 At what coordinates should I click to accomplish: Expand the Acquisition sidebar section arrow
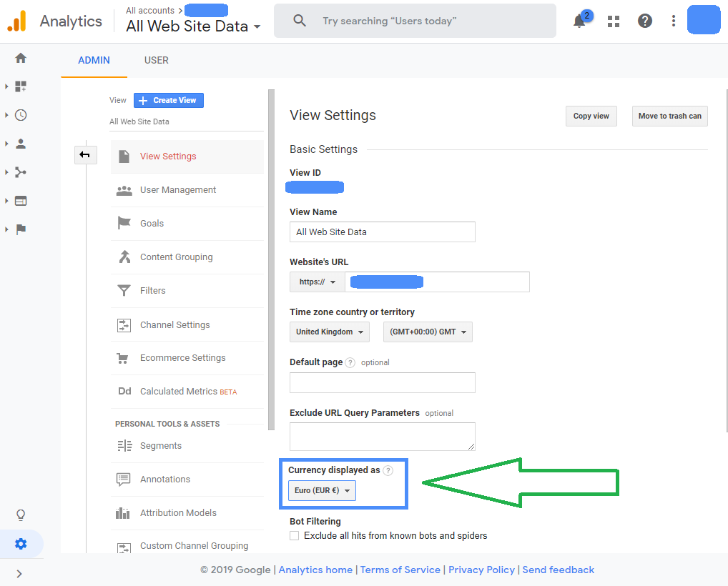(x=6, y=172)
